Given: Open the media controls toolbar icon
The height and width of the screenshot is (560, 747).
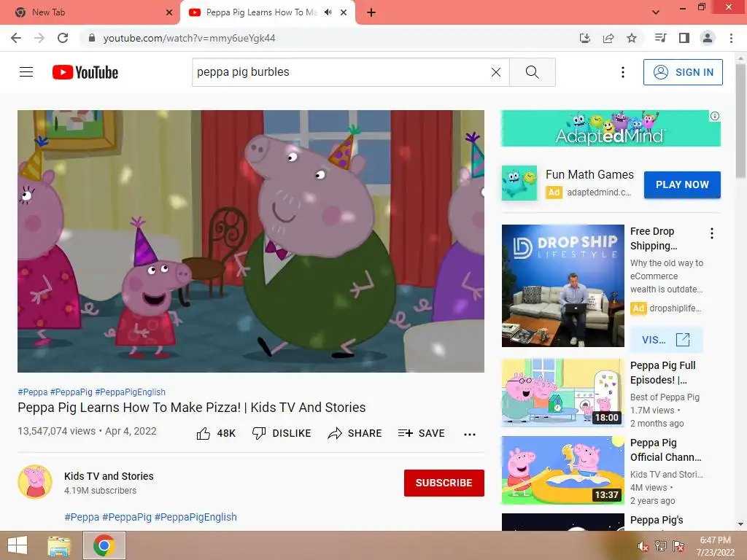Looking at the screenshot, I should [x=661, y=38].
